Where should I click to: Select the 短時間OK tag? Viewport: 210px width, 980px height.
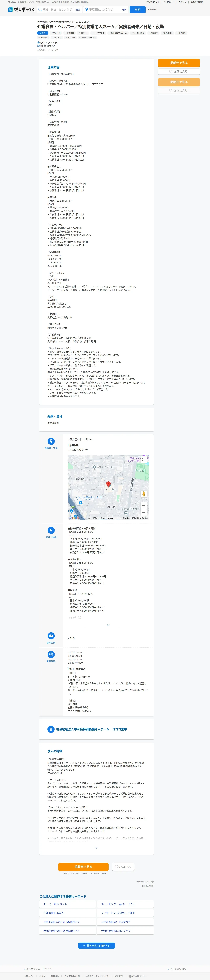(x=167, y=33)
